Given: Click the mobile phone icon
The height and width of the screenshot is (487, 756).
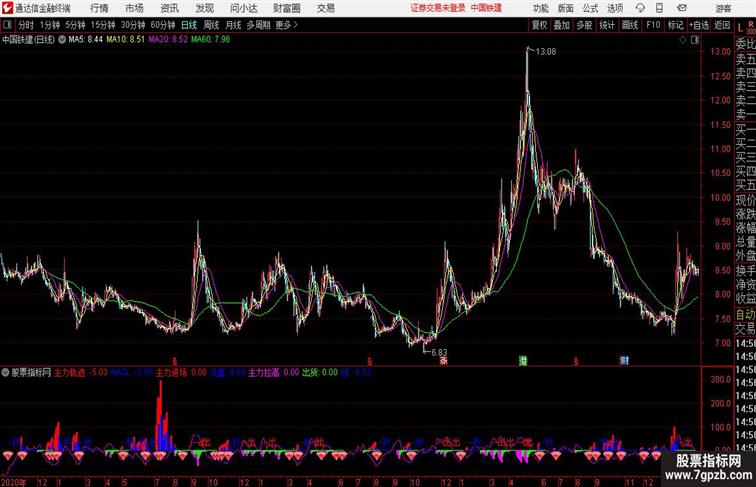Looking at the screenshot, I should point(659,8).
